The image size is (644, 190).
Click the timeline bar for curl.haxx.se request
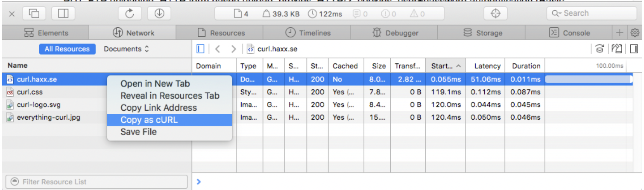pos(588,79)
